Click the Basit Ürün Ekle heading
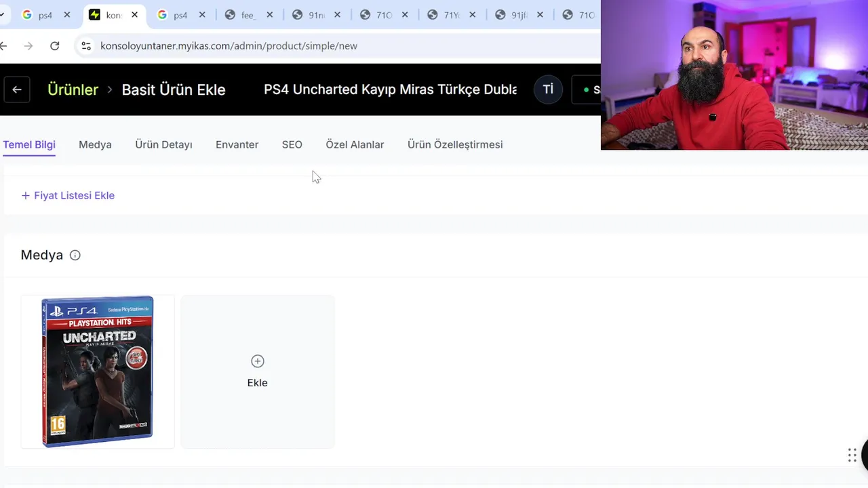868x488 pixels. coord(174,89)
